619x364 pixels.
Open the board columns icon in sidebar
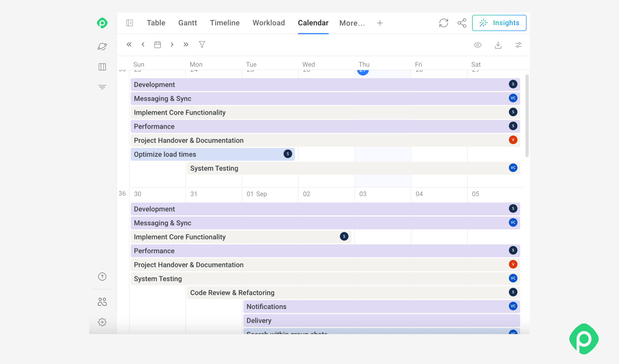click(102, 67)
